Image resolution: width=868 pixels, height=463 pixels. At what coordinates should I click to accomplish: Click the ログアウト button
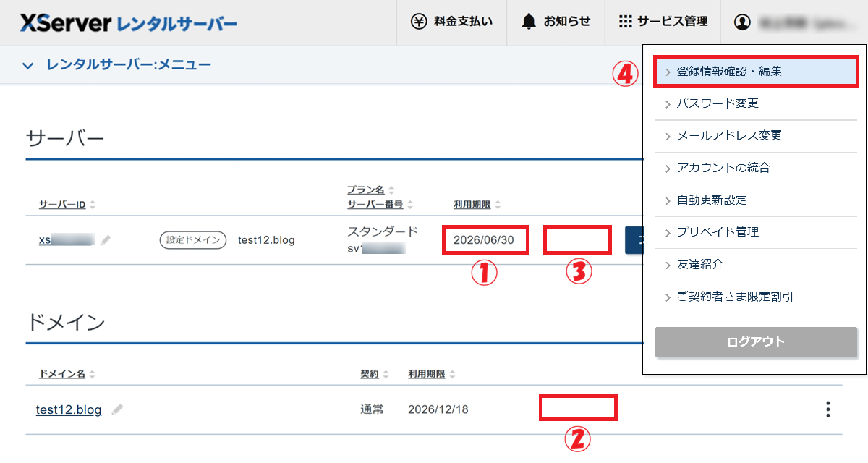coord(756,342)
